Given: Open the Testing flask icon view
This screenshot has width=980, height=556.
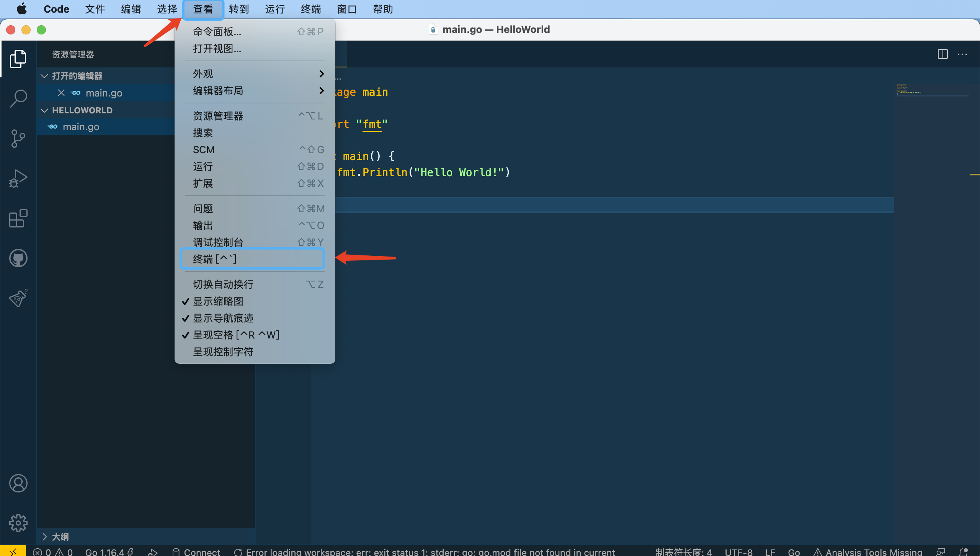Looking at the screenshot, I should (x=18, y=298).
